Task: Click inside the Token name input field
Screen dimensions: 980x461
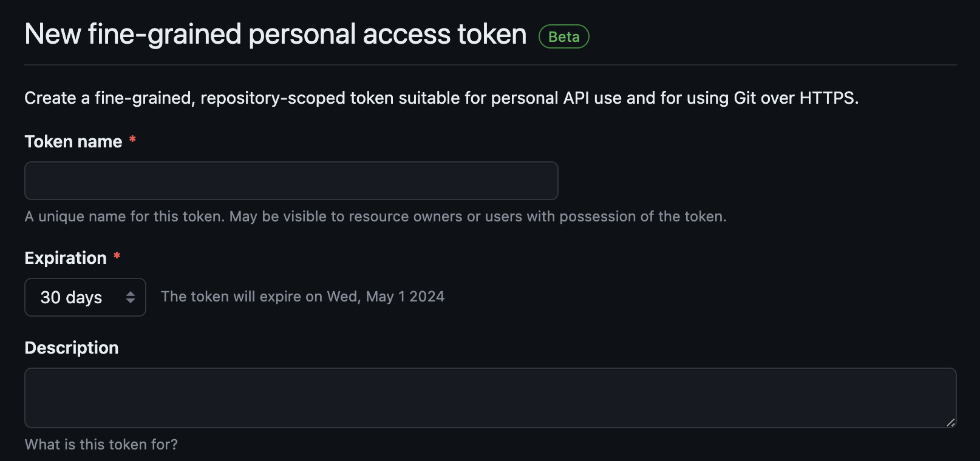Action: click(291, 180)
